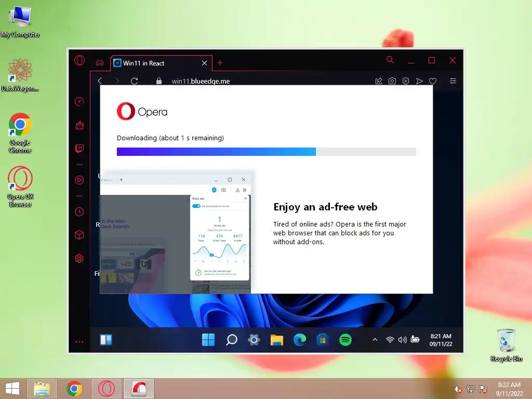532x399 pixels.
Task: Open Win11 Settings gear taskbar icon
Action: (x=254, y=340)
